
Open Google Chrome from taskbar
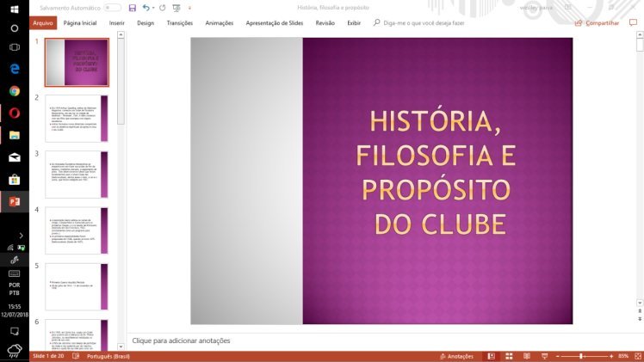[x=15, y=91]
